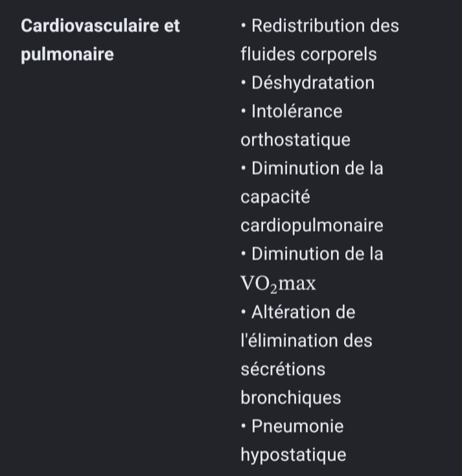This screenshot has height=476, width=462.
Task: Click the VO₂max formula text
Action: pos(278,284)
